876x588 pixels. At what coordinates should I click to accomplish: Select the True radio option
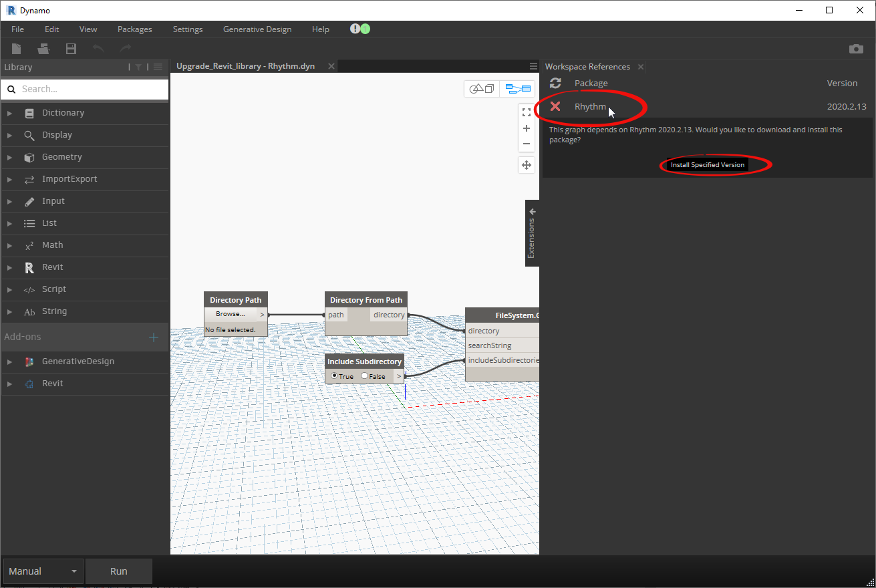click(x=334, y=376)
